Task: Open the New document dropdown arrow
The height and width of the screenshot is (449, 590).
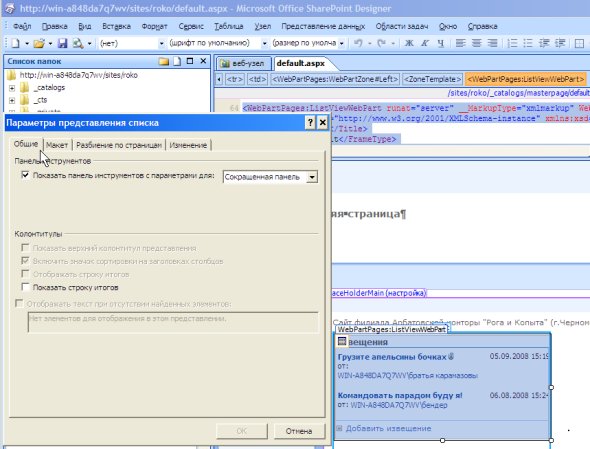Action: click(27, 44)
